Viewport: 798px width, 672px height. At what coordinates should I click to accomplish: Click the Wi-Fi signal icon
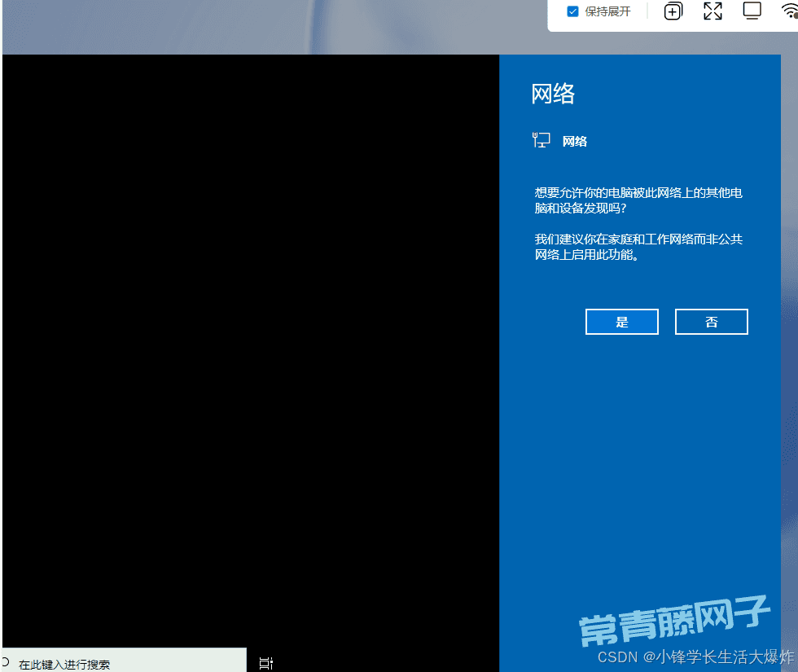tap(791, 11)
